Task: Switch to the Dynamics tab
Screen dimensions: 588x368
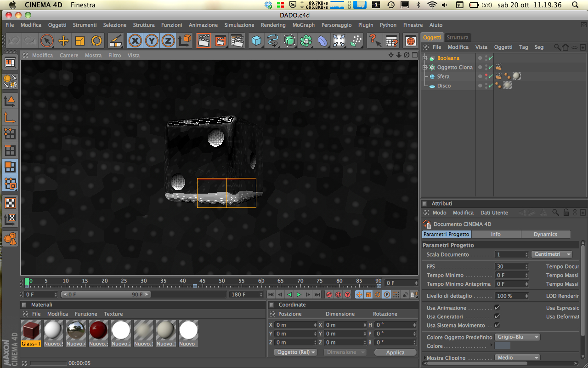Action: (x=545, y=234)
